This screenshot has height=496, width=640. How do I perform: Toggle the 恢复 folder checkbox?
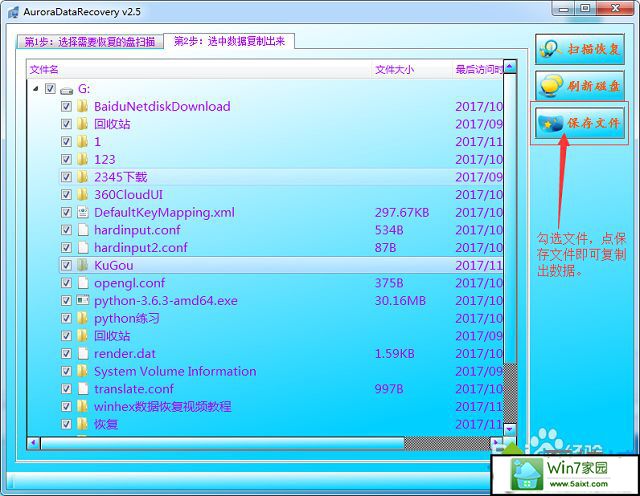click(66, 424)
